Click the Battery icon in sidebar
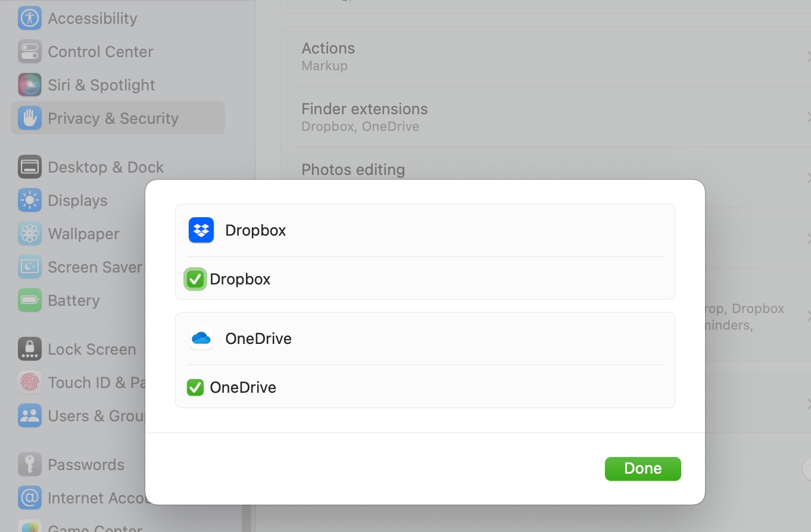The height and width of the screenshot is (532, 811). point(30,301)
